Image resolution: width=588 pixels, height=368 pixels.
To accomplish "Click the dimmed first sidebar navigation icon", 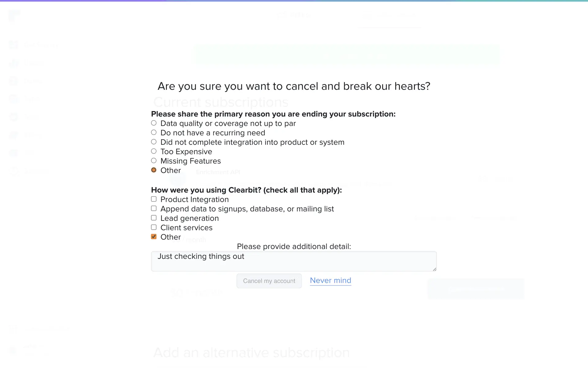I will pyautogui.click(x=13, y=45).
